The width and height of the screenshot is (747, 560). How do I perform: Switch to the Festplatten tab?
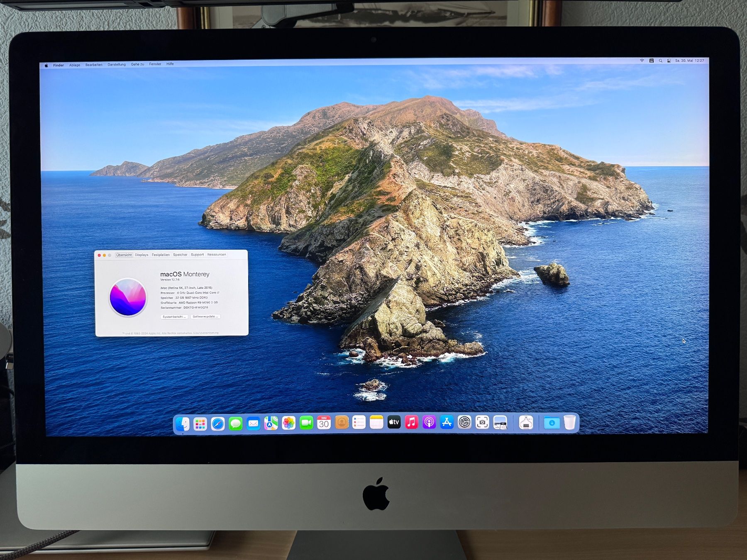pos(161,255)
